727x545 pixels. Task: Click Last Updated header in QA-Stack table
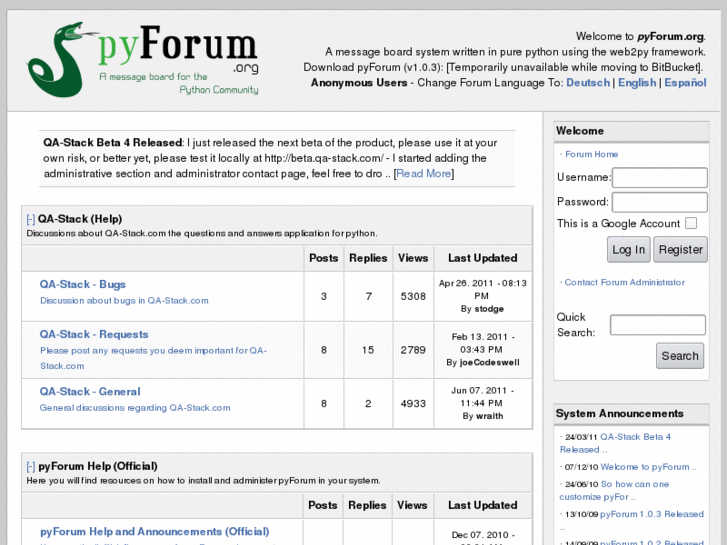(483, 258)
